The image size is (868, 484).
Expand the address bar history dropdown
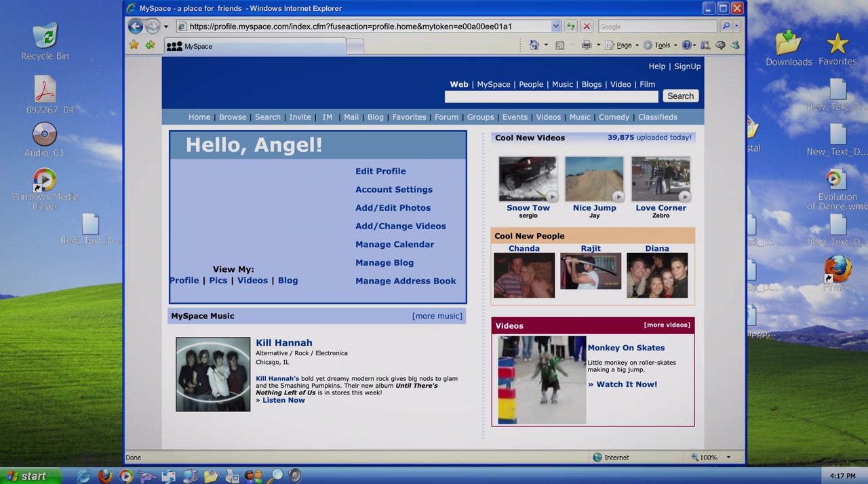pos(555,26)
